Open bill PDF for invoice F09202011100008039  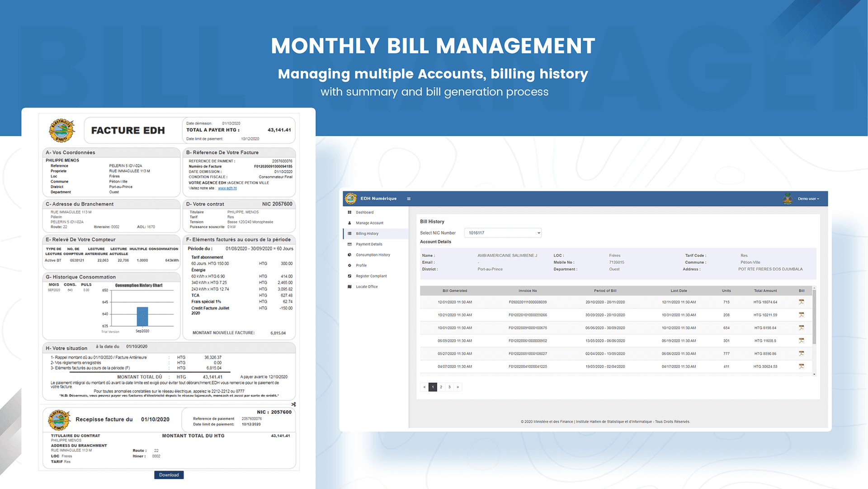pyautogui.click(x=801, y=302)
